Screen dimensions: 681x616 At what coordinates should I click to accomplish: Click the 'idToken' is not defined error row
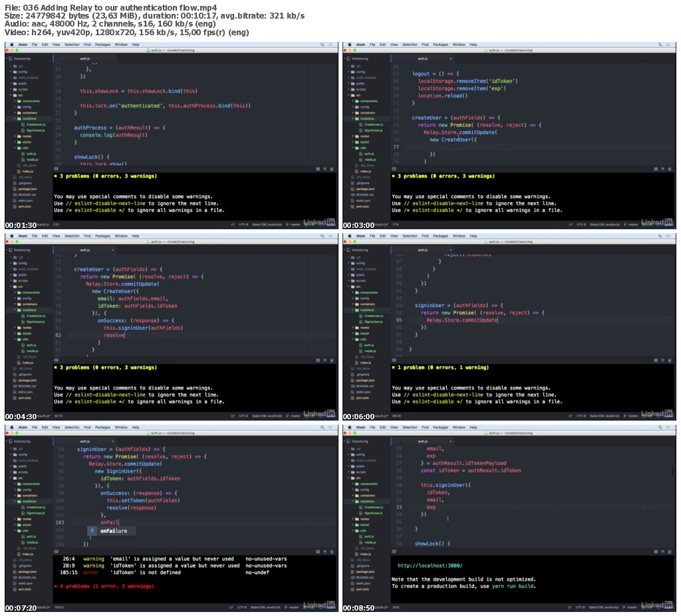click(164, 572)
